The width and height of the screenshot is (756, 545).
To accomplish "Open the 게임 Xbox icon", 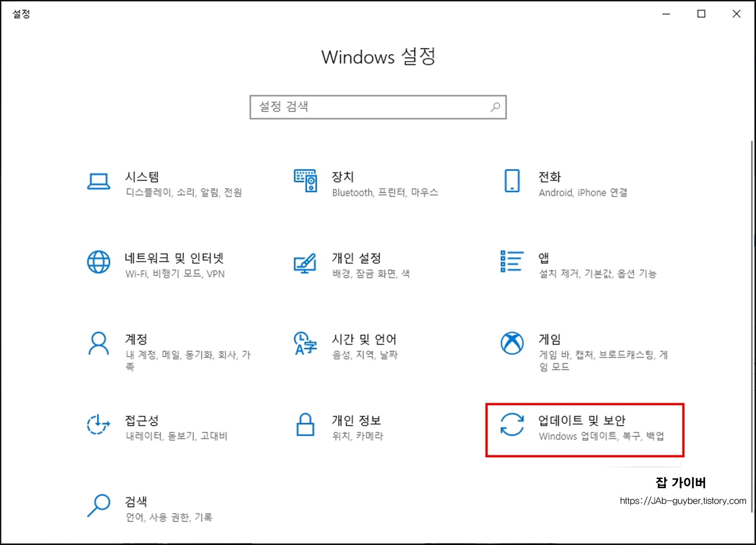I will [512, 343].
